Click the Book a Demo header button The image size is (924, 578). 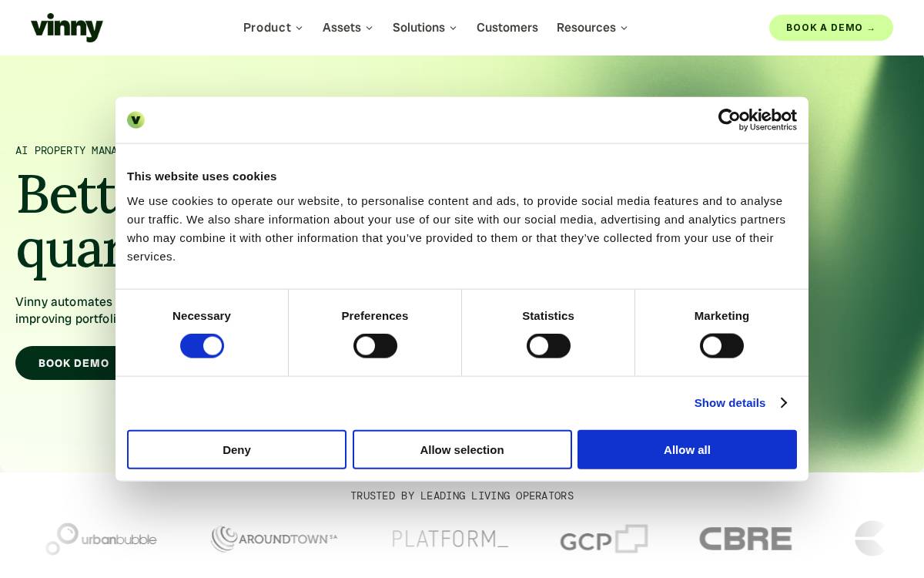tap(831, 28)
